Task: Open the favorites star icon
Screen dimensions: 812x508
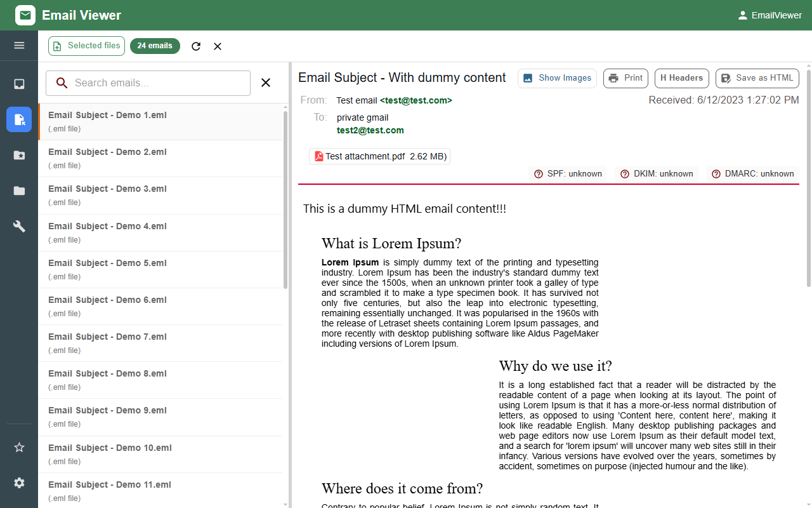Action: [x=19, y=447]
